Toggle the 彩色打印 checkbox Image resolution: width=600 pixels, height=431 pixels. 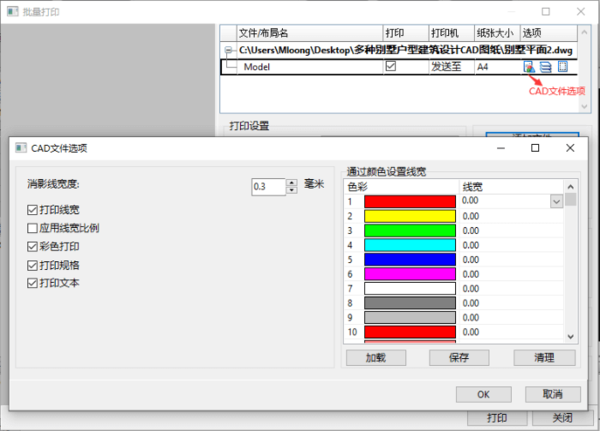[x=33, y=246]
